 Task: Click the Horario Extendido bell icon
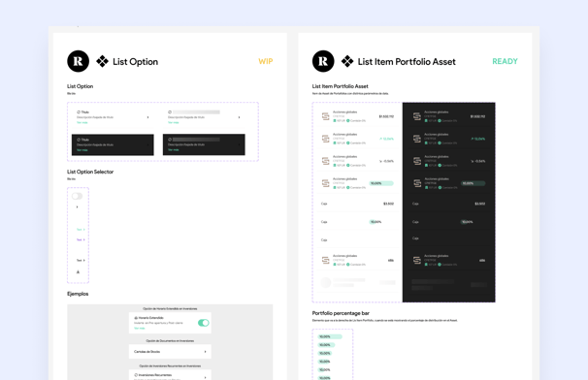[x=136, y=318]
